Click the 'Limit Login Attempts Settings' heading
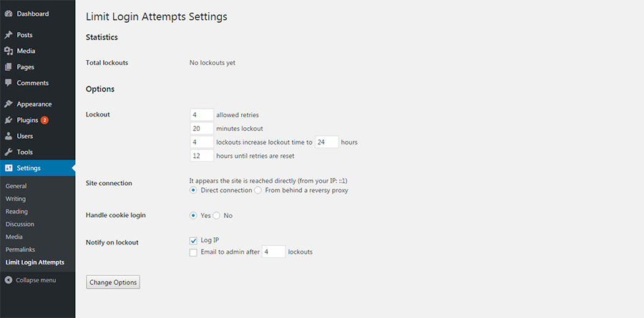 (157, 17)
